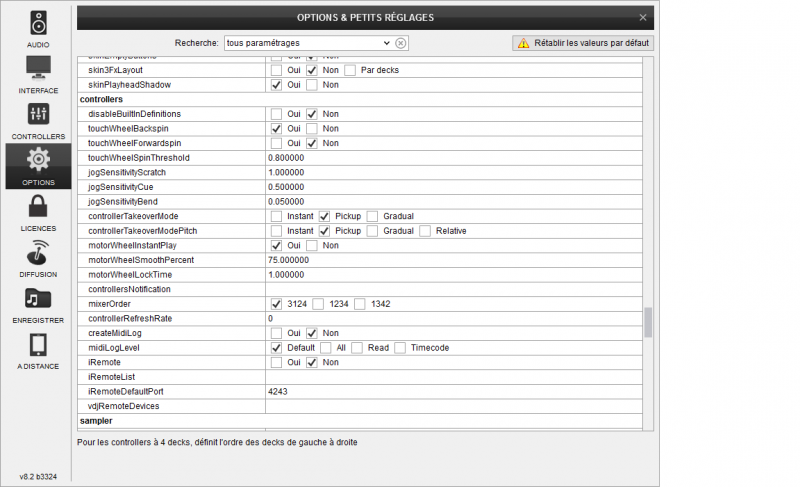
Task: Open the Interface monitor icon
Action: pos(38,68)
